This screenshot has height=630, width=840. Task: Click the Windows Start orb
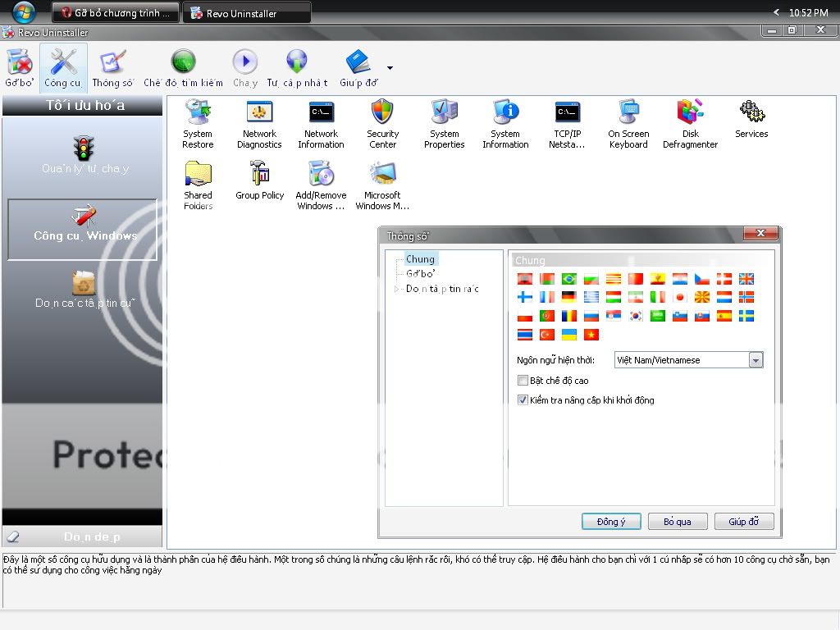pos(23,11)
